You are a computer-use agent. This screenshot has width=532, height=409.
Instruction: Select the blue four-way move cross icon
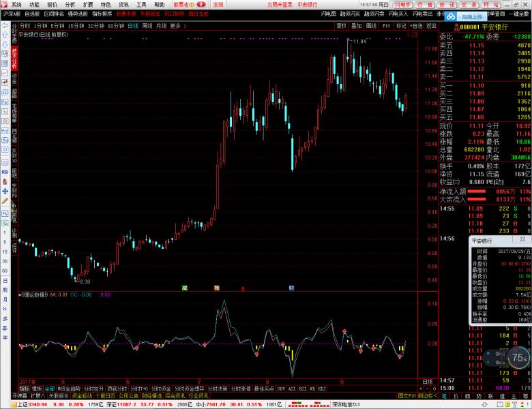pos(5,192)
